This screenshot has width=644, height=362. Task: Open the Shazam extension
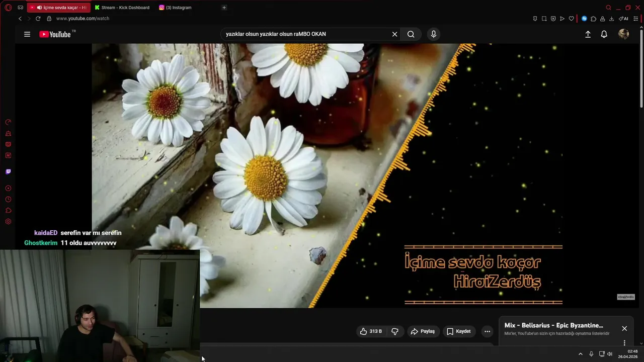[x=584, y=19]
